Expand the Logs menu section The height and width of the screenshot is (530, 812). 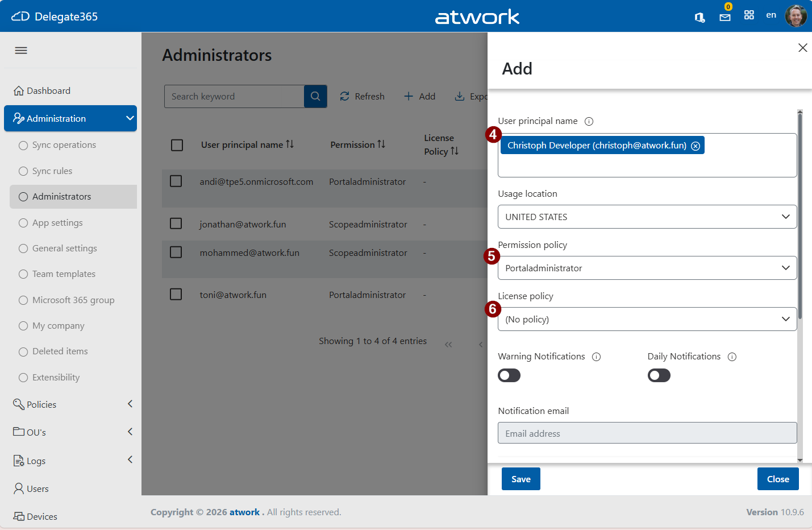point(70,461)
